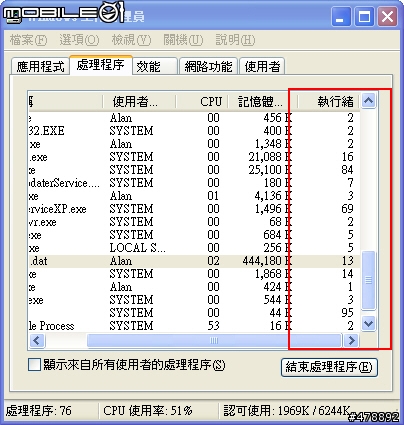Screen dimensions: 404x425
Task: Click the 25,100 K memory value
Action: [x=270, y=170]
